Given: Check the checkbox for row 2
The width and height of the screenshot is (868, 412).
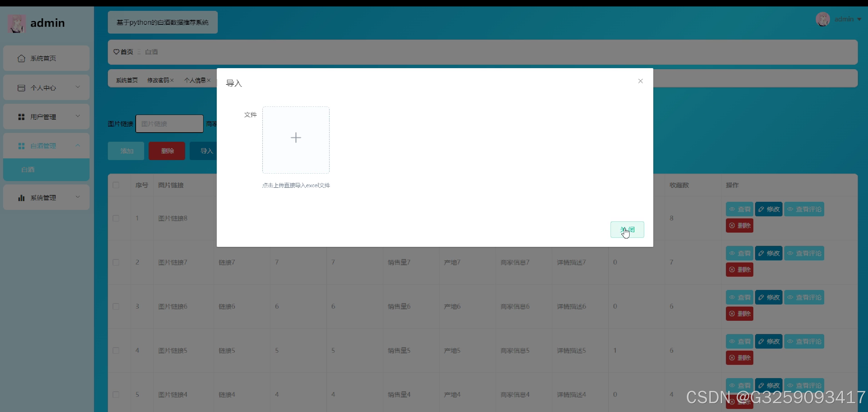Looking at the screenshot, I should coord(116,262).
